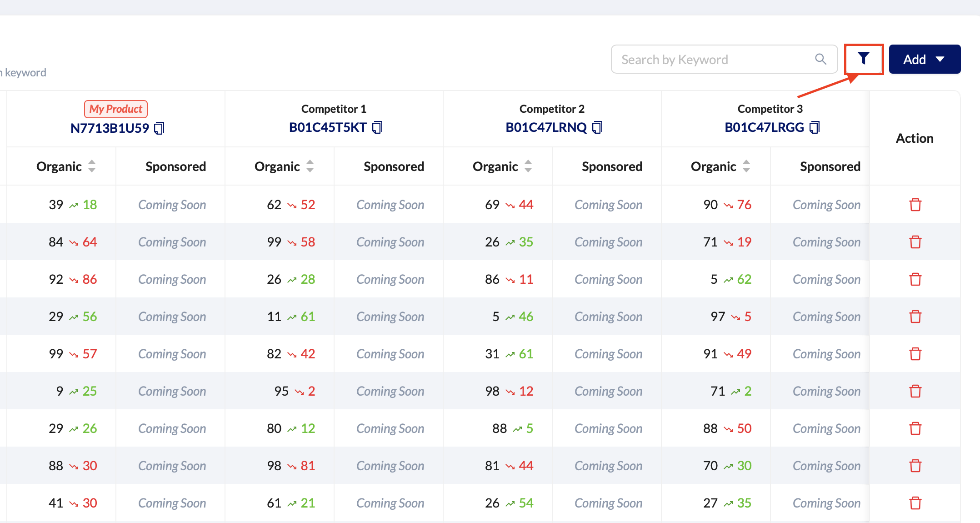The image size is (980, 523).
Task: Sort Competitor 2 Organic column
Action: tap(528, 166)
